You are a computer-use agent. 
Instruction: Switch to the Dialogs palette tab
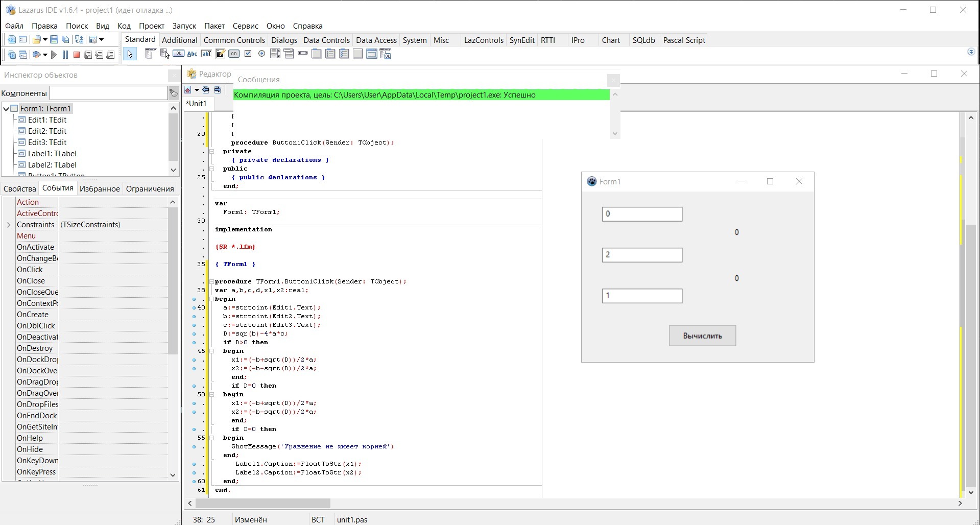coord(284,40)
